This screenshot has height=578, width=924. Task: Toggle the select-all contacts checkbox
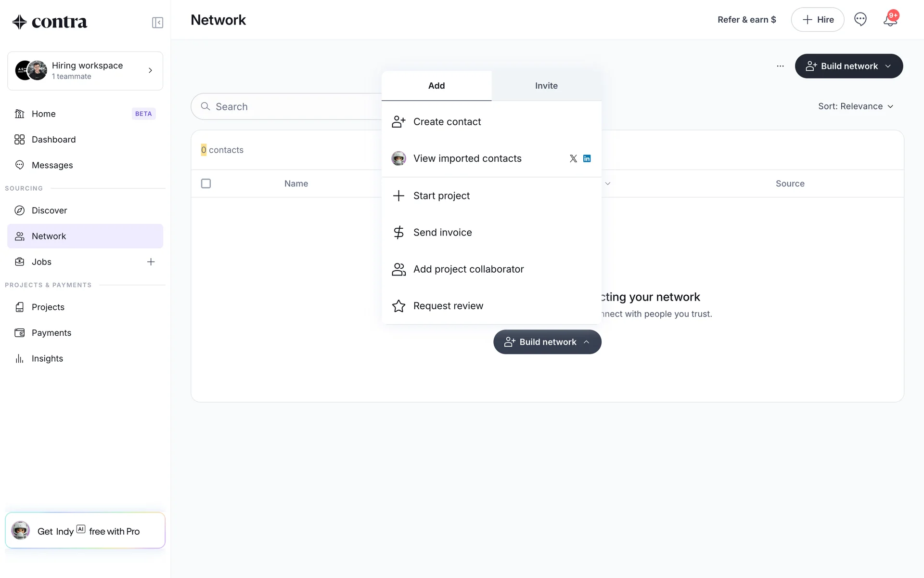coord(206,184)
